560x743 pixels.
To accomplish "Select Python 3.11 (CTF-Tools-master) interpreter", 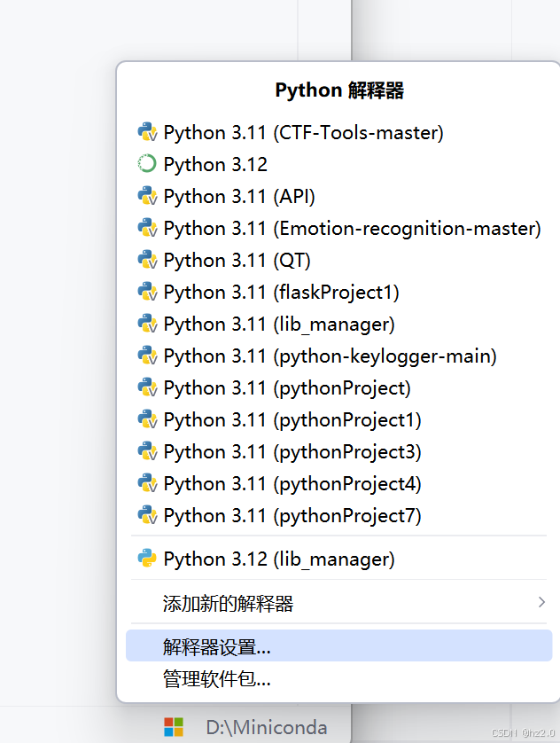I will 339,132.
